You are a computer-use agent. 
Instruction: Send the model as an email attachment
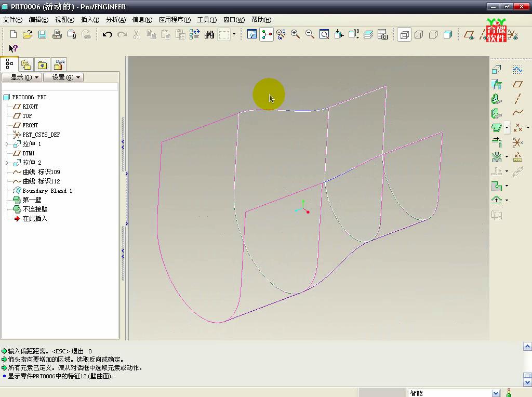[72, 34]
